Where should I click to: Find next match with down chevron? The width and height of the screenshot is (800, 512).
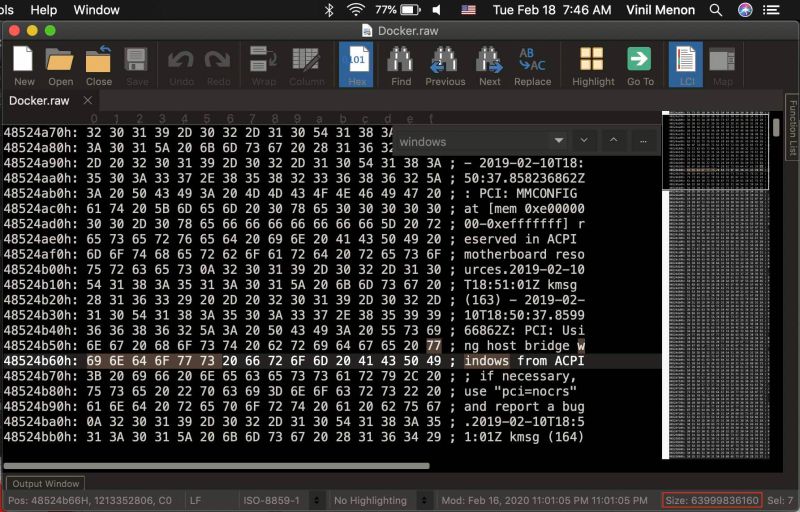tap(584, 141)
